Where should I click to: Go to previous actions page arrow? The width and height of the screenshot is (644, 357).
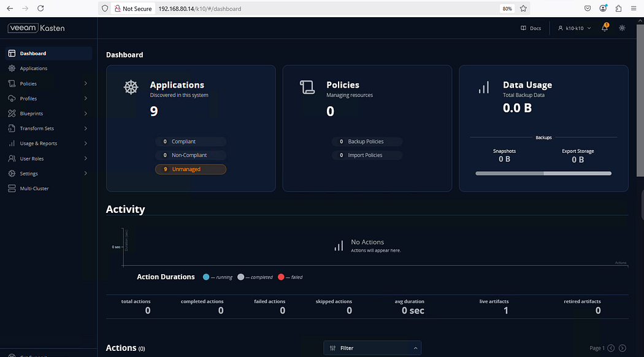pos(611,348)
